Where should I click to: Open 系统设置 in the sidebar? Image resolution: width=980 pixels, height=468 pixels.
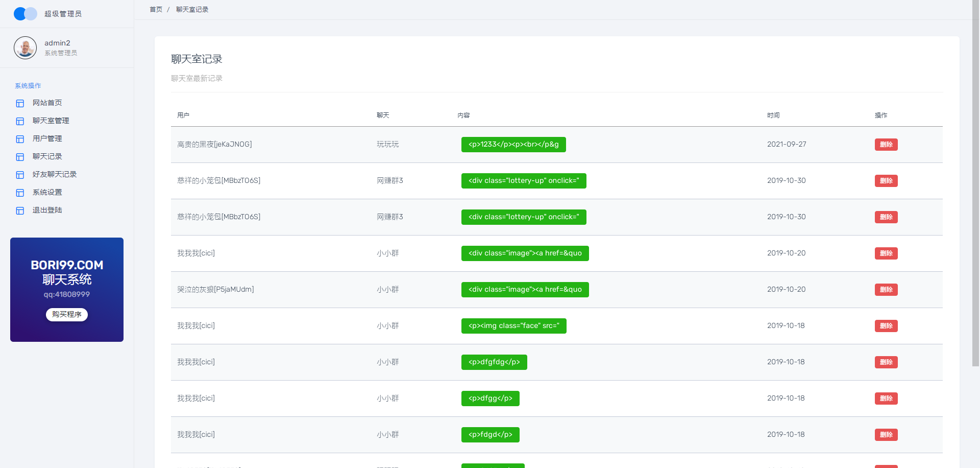pyautogui.click(x=47, y=192)
